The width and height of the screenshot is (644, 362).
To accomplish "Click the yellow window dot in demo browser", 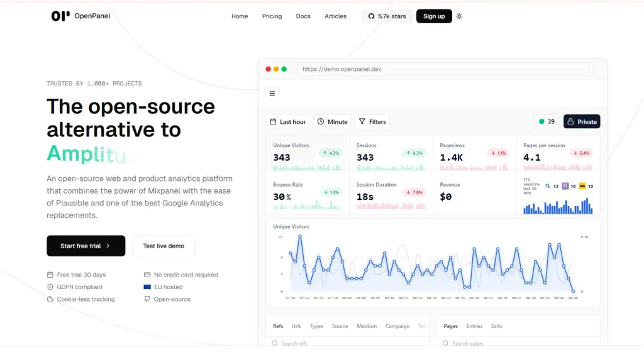I will pos(276,69).
